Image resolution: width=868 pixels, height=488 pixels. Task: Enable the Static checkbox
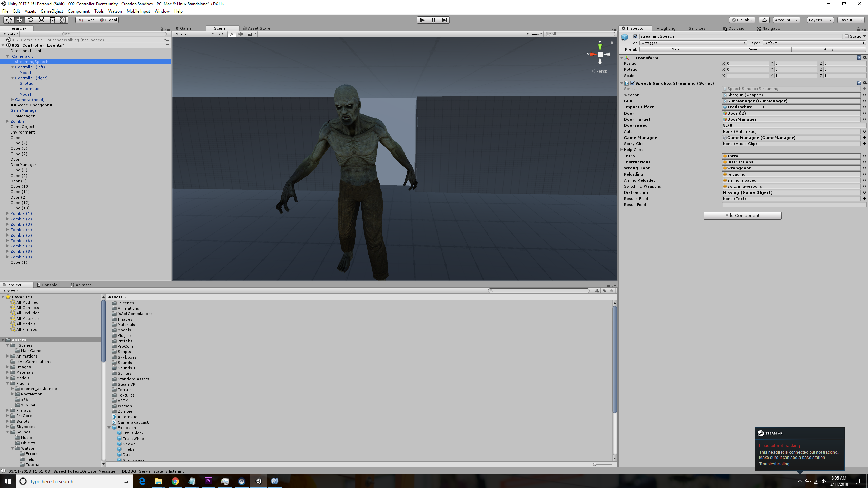(x=847, y=36)
